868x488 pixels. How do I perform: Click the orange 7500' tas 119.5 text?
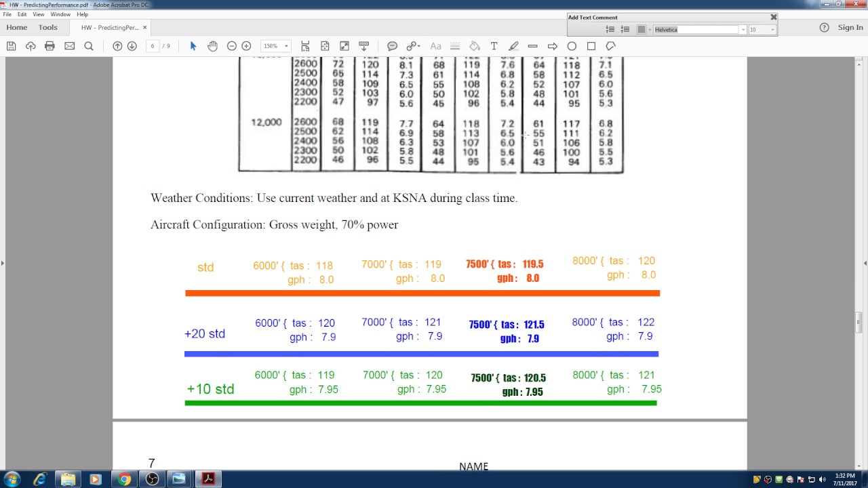click(505, 264)
